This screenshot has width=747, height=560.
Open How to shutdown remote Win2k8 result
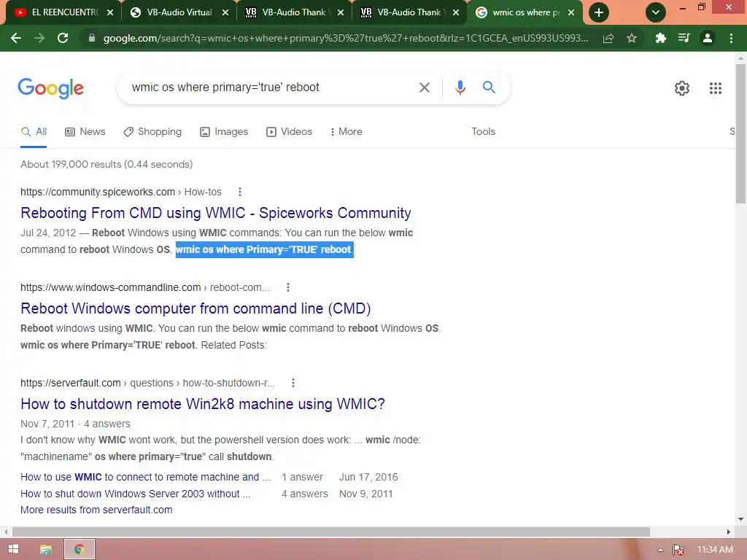[x=203, y=404]
